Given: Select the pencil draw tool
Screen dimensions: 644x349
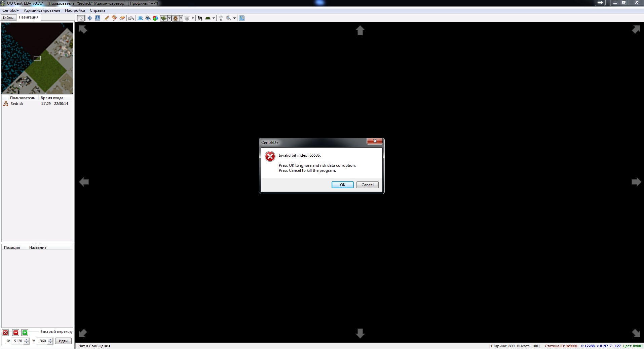Looking at the screenshot, I should click(x=107, y=18).
